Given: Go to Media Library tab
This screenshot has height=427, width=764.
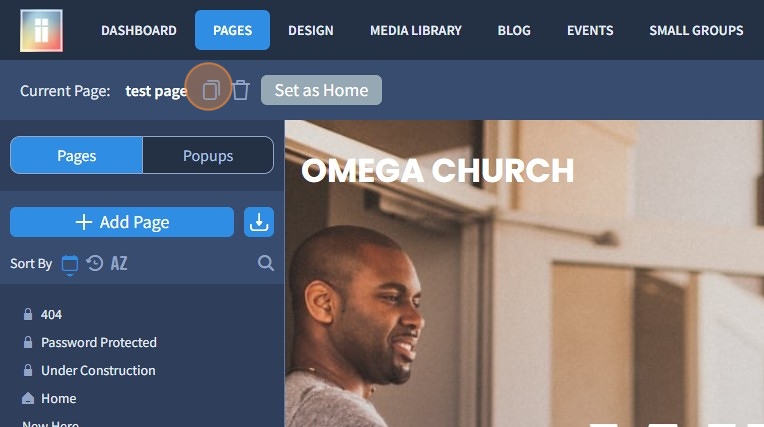Looking at the screenshot, I should (416, 30).
